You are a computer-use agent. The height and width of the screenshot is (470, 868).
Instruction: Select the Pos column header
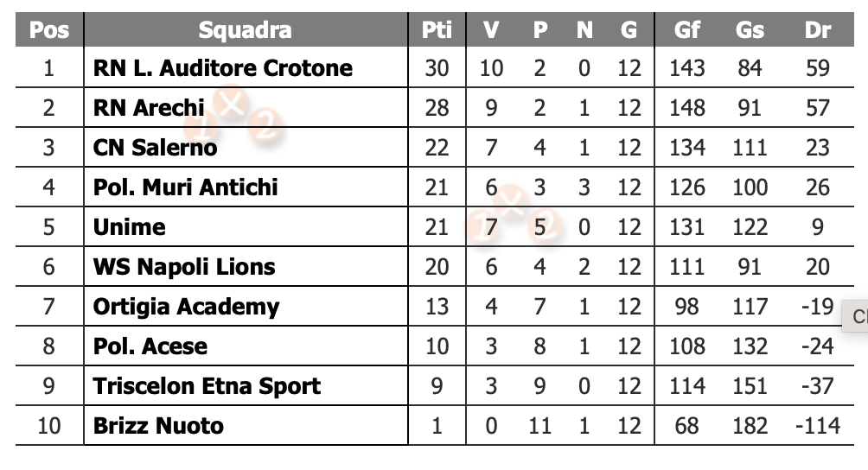[x=48, y=30]
